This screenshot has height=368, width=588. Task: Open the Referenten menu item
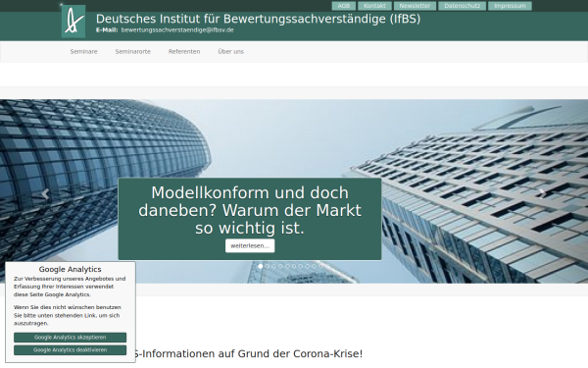[x=184, y=52]
